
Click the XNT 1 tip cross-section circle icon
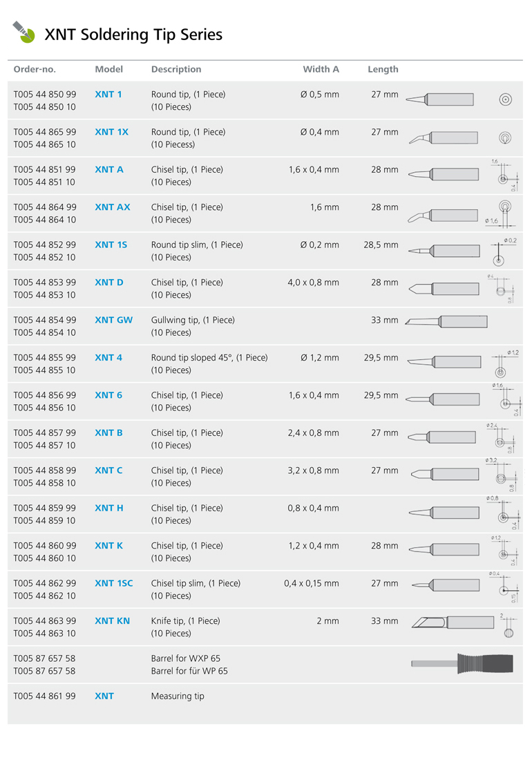(x=505, y=100)
